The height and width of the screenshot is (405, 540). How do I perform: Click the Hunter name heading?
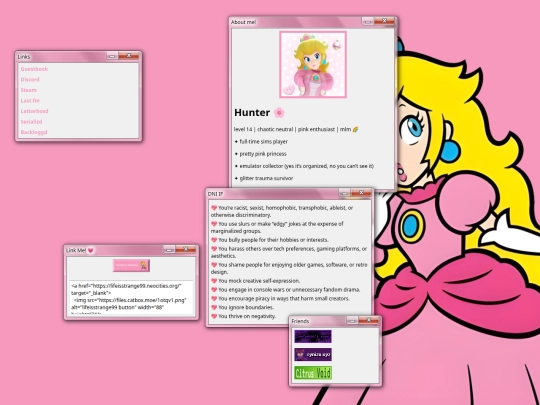point(252,113)
